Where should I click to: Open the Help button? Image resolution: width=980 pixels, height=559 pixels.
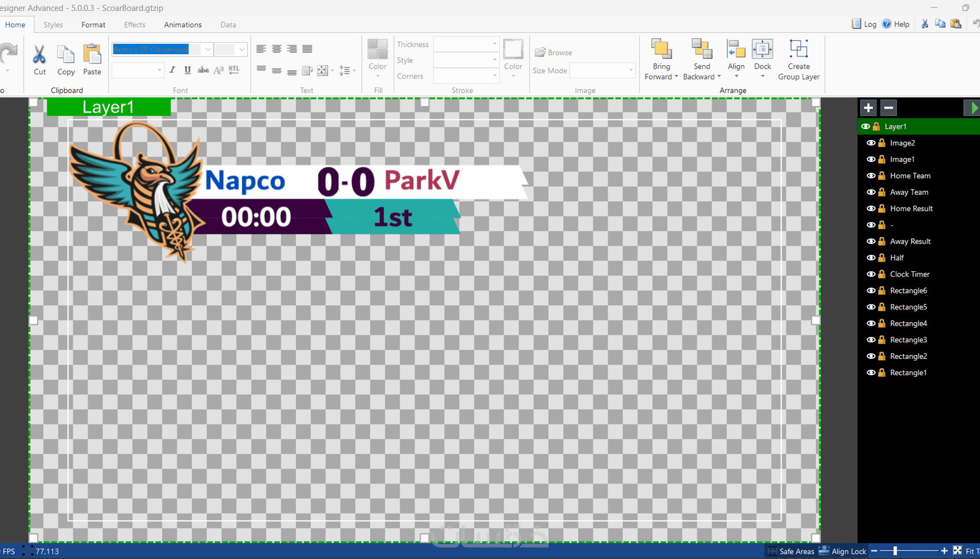[896, 24]
